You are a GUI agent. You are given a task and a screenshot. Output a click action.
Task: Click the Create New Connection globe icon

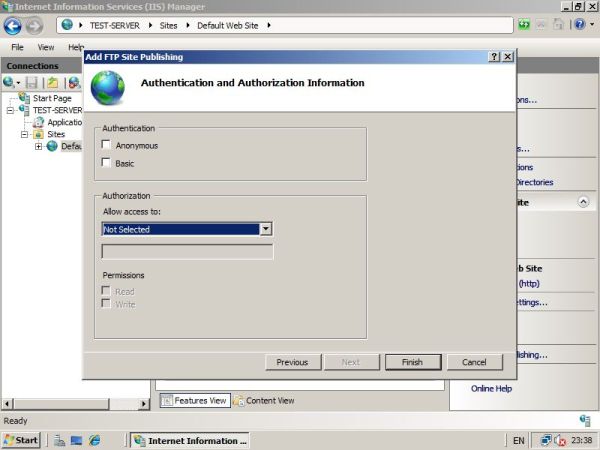9,83
